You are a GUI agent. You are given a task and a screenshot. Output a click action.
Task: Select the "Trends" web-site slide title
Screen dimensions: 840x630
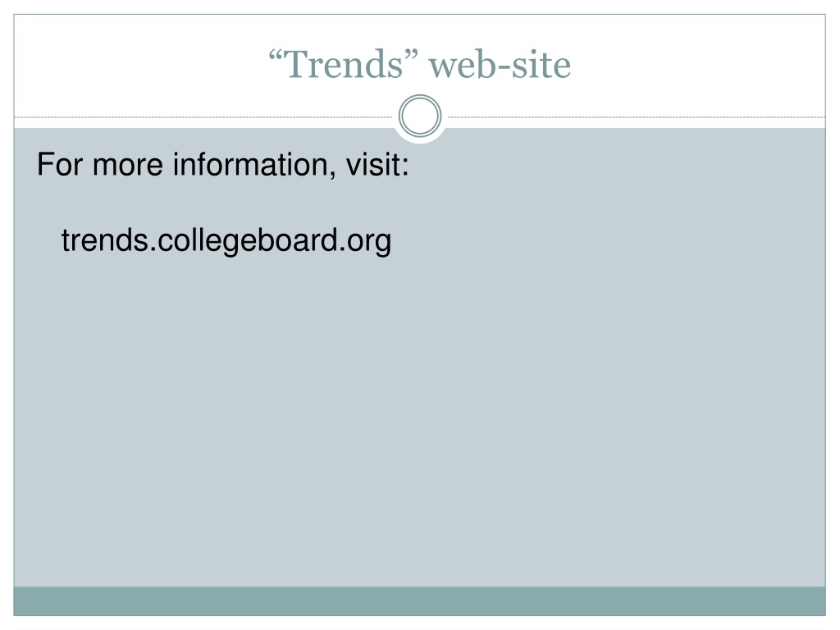pyautogui.click(x=420, y=64)
